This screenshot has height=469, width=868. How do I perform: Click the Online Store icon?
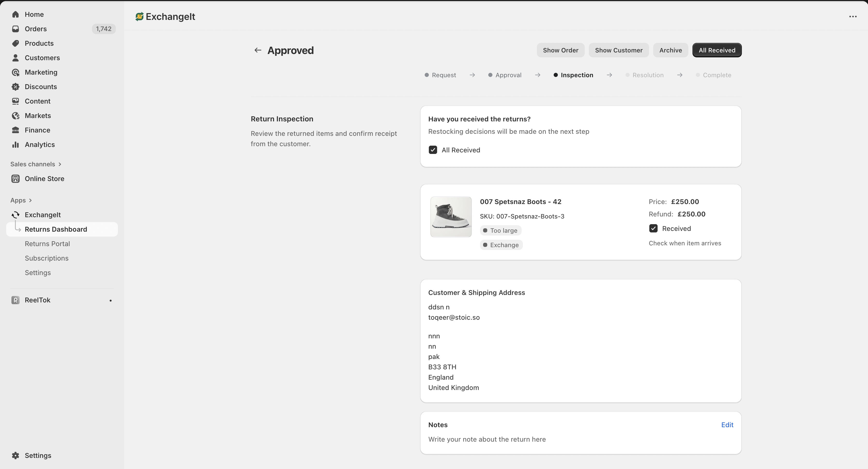tap(15, 179)
